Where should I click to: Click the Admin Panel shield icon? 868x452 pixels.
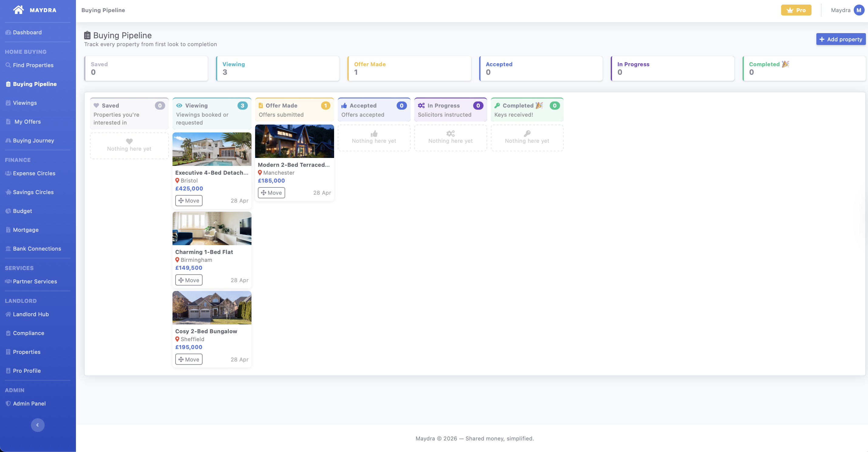(8, 403)
